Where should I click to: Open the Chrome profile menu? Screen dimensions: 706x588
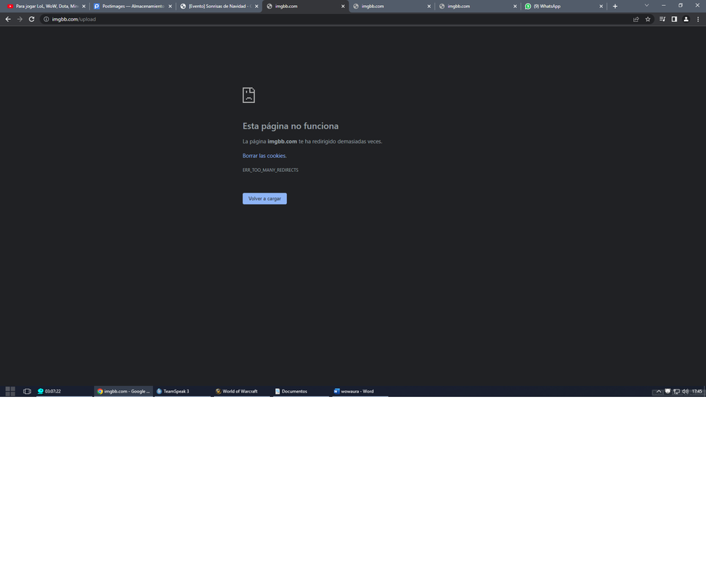pyautogui.click(x=686, y=19)
